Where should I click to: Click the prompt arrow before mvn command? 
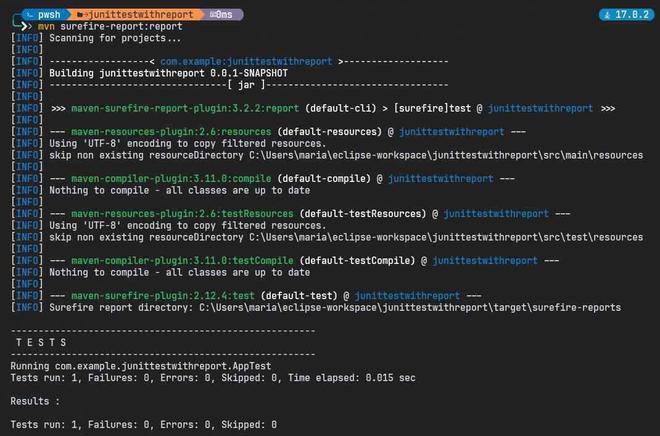pos(26,27)
